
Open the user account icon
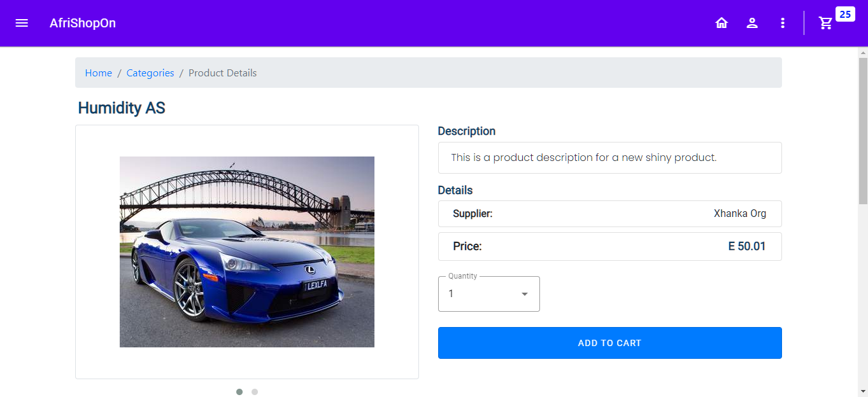click(752, 23)
